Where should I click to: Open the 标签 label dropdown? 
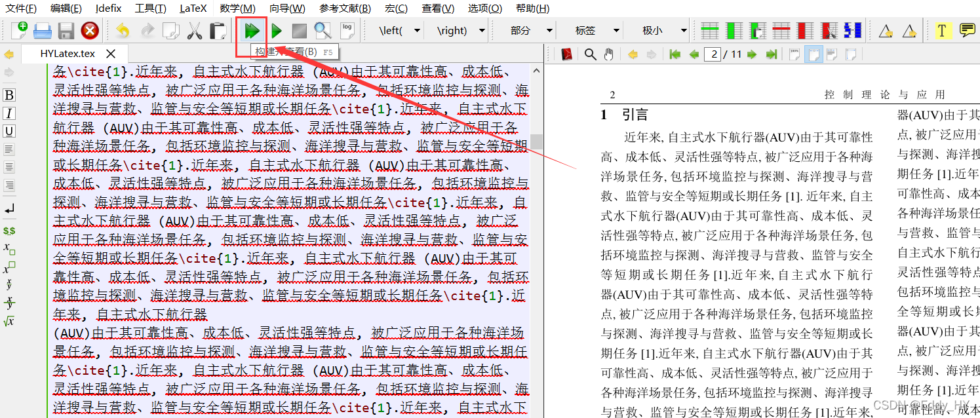coord(616,31)
